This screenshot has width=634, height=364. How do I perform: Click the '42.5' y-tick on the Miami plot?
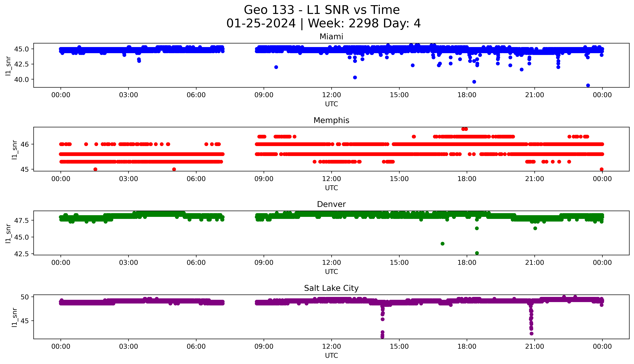(22, 64)
